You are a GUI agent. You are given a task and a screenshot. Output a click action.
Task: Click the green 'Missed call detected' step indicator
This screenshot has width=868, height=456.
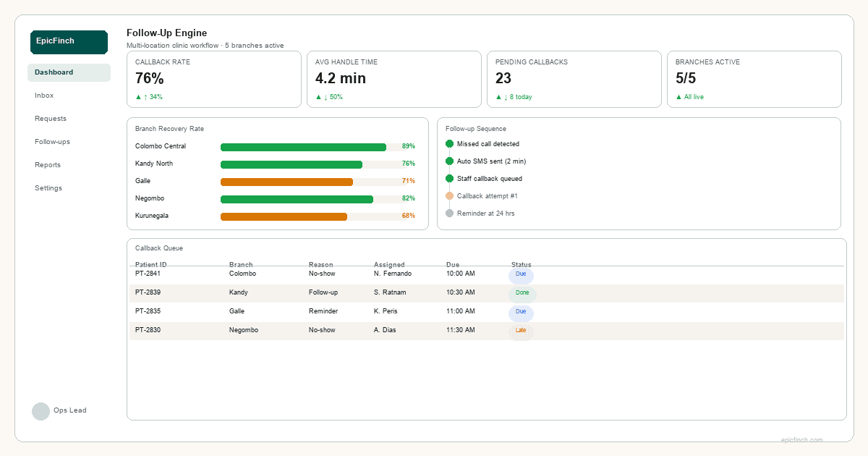click(x=449, y=143)
